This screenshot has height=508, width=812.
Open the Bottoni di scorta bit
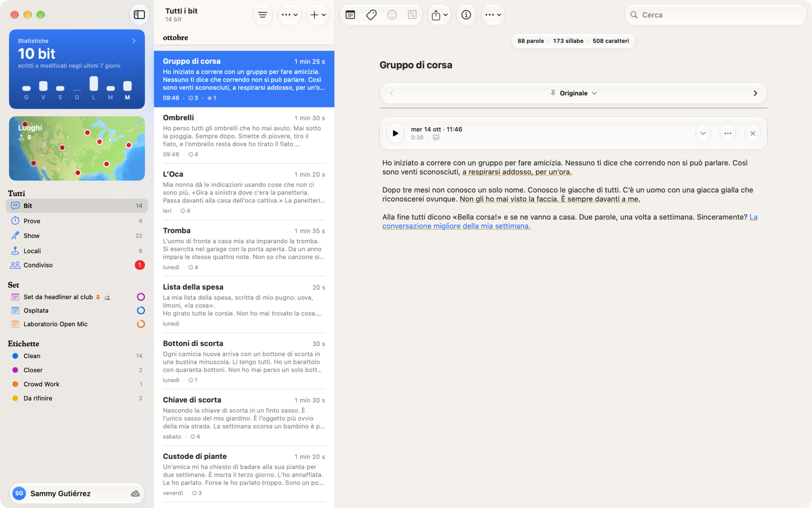244,361
